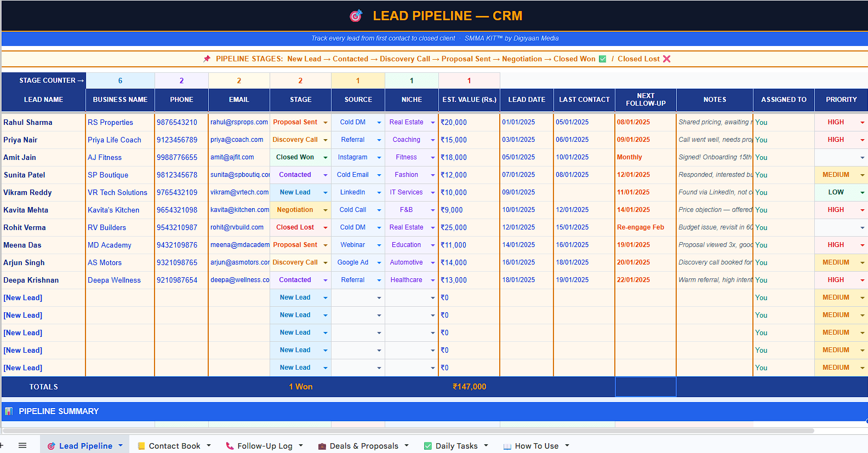Select the PIPELINE SUMMARY section header
Screen dimensions: 868x453
435,411
